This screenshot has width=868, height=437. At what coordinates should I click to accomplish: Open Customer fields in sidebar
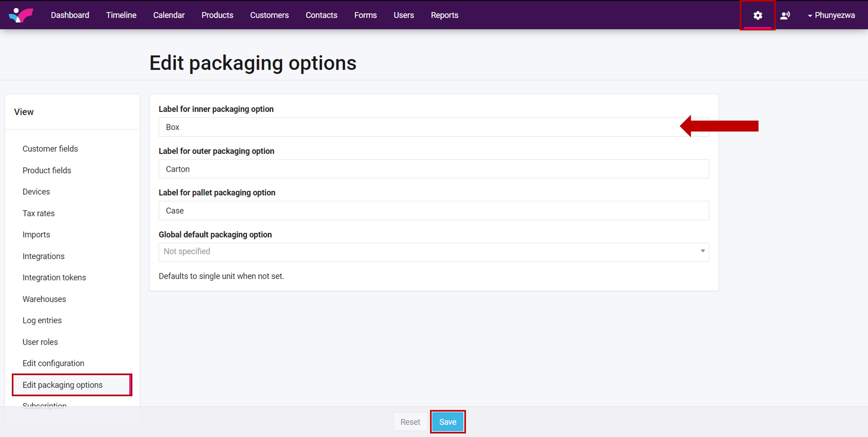[50, 149]
